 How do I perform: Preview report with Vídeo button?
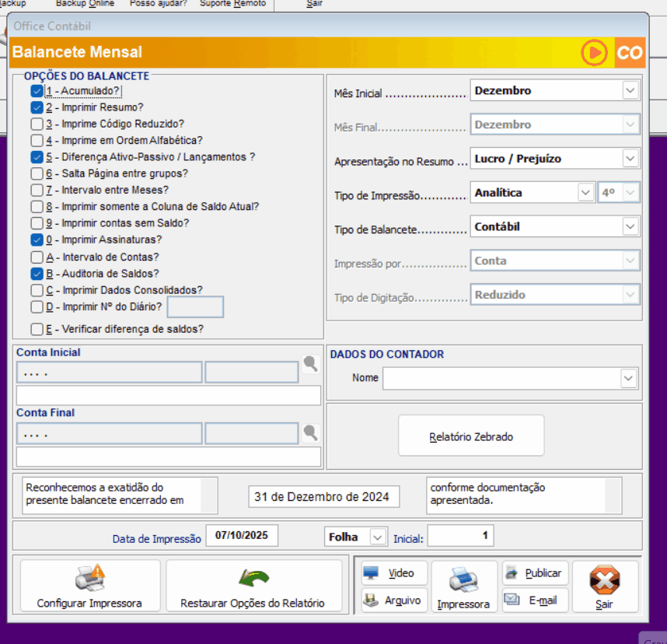[x=394, y=573]
